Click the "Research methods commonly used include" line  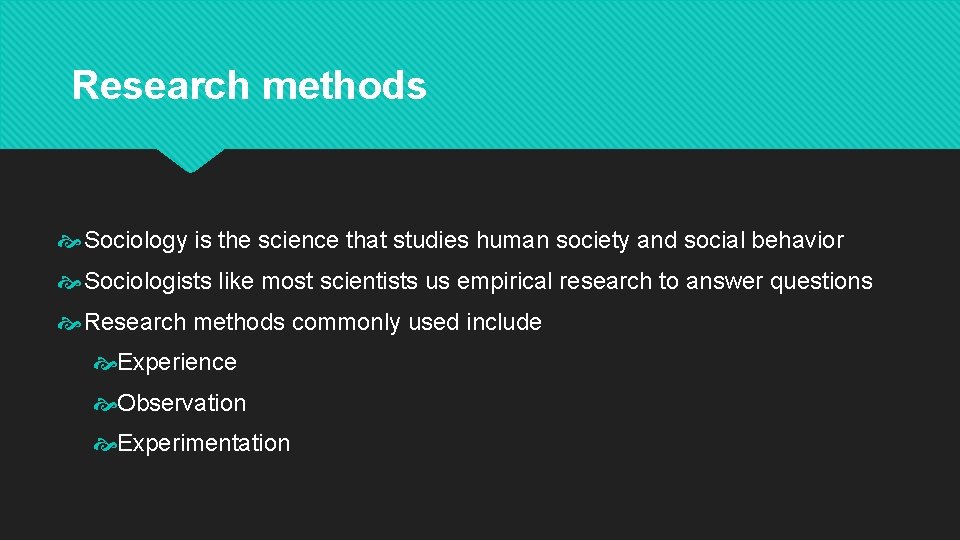pos(313,323)
